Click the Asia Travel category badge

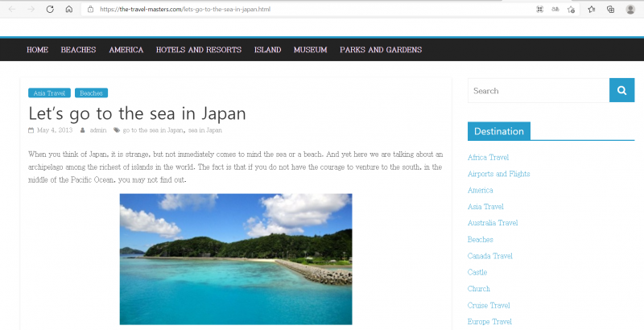click(x=49, y=93)
